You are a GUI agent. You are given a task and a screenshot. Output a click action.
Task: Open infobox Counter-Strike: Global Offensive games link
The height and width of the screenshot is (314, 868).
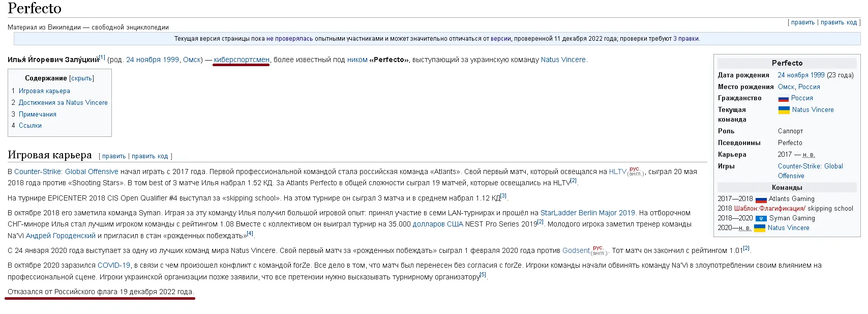[810, 171]
